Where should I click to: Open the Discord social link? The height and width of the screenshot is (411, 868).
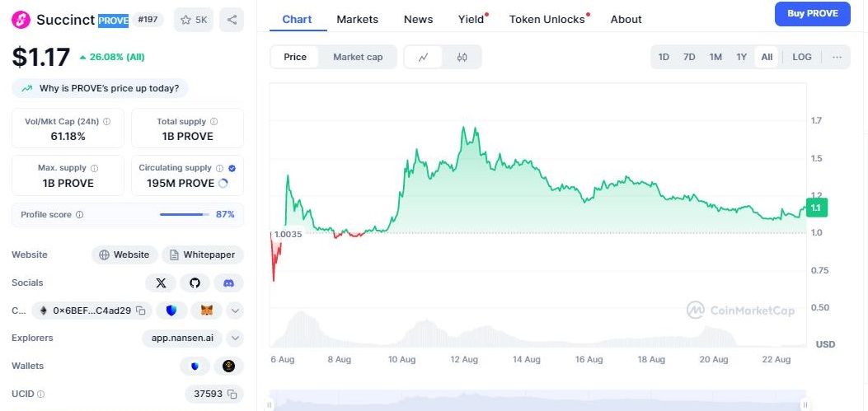click(228, 283)
